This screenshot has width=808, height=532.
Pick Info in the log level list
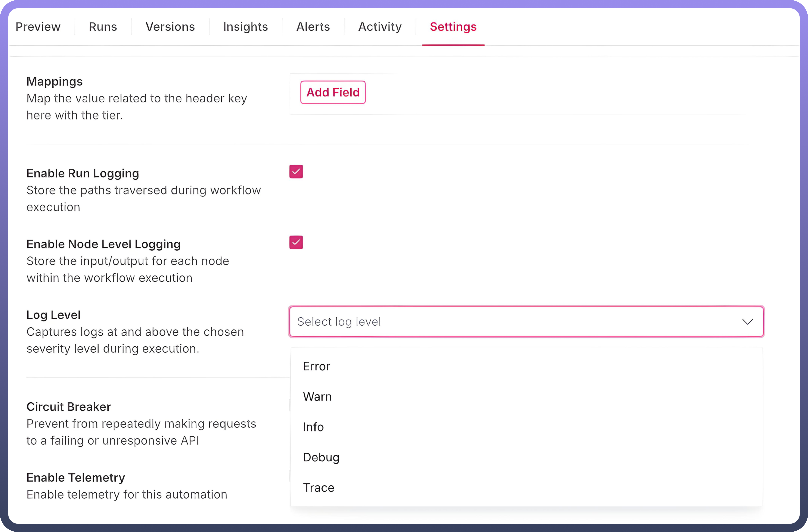pos(313,427)
